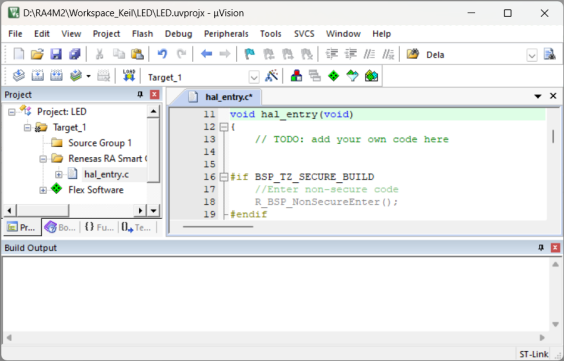Create a new file with the New icon

tap(19, 54)
